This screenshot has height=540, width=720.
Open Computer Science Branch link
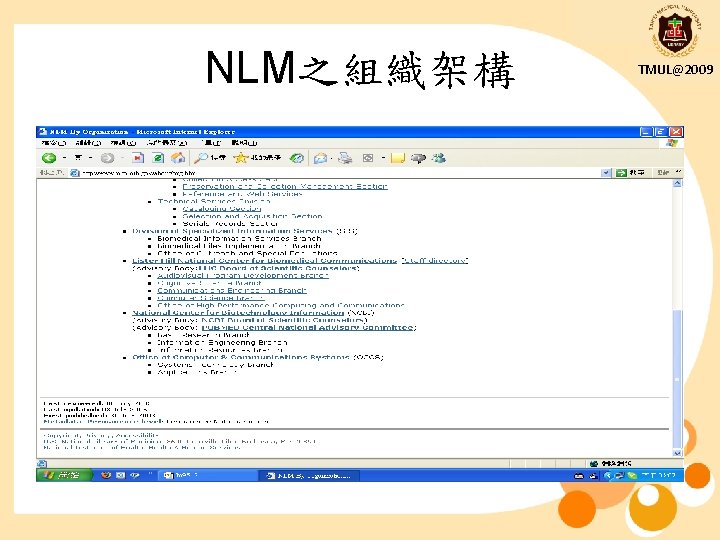(211, 298)
